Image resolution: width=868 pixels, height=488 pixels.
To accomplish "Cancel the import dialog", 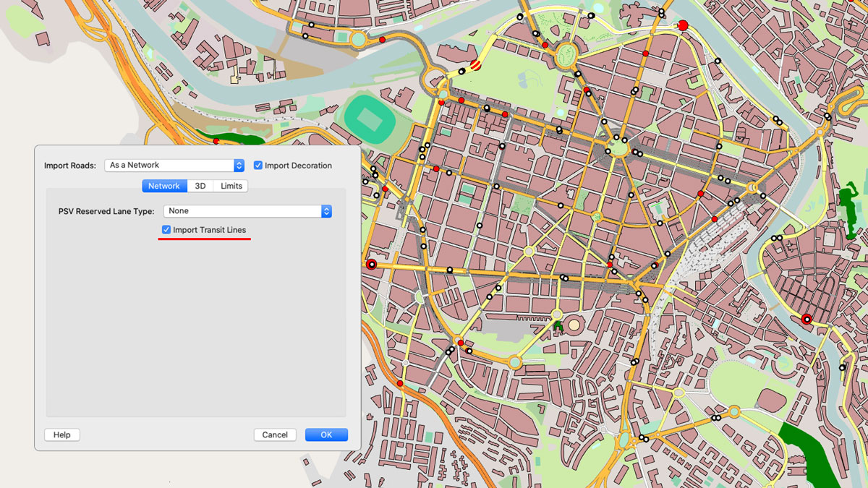I will pos(275,435).
